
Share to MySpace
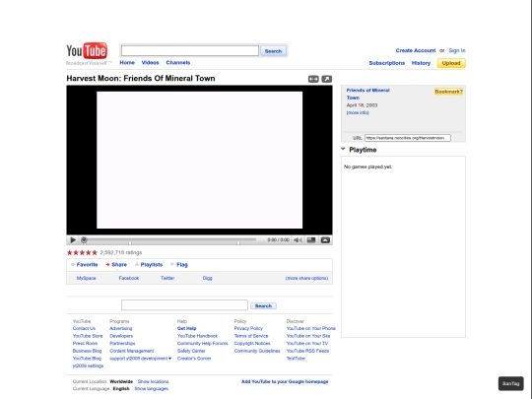pos(86,278)
